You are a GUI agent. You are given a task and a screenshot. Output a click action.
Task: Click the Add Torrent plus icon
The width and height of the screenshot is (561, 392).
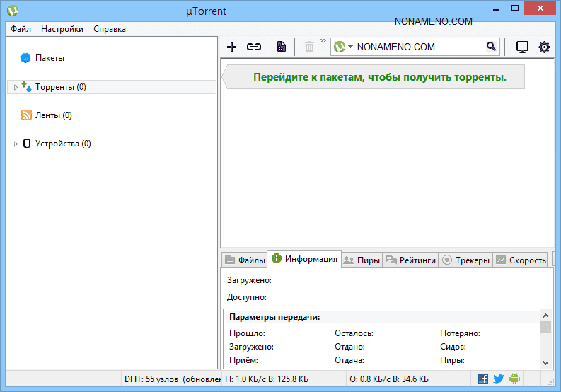pos(231,47)
